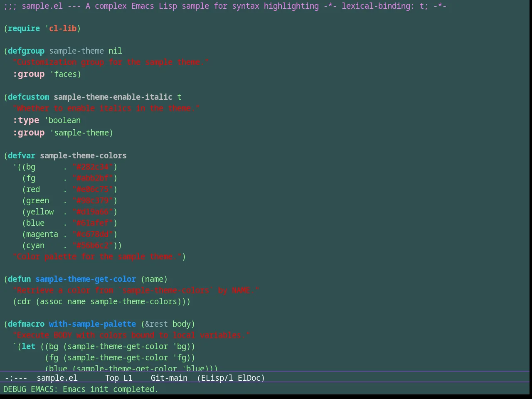Click the docstring "Color palette for the sample theme."
Screen dimensions: 532x399
[x=97, y=257]
